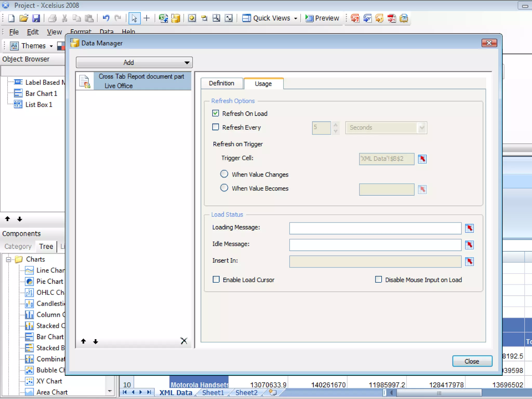
Task: Pick the Component crosshair tool
Action: tap(147, 18)
